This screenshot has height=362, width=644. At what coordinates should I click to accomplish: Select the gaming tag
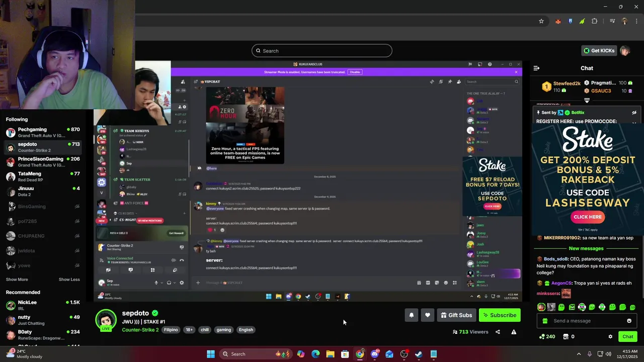click(x=224, y=330)
